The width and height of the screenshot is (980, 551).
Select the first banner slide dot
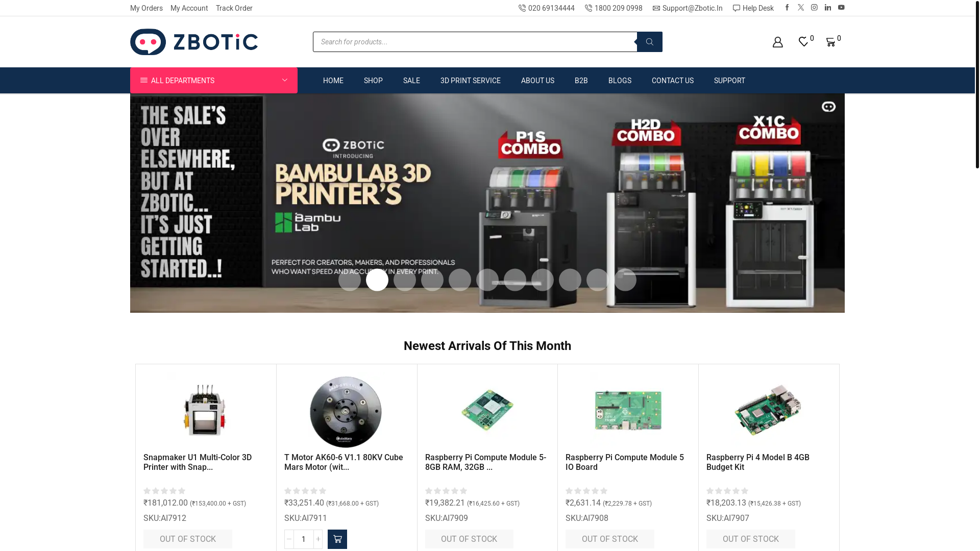tap(350, 280)
